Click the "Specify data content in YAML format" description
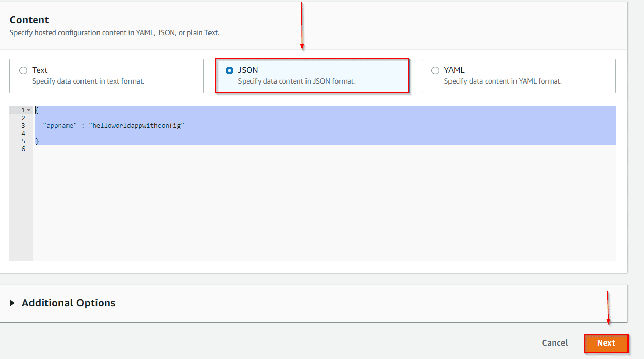Screen dimensions: 644x359 (503, 81)
